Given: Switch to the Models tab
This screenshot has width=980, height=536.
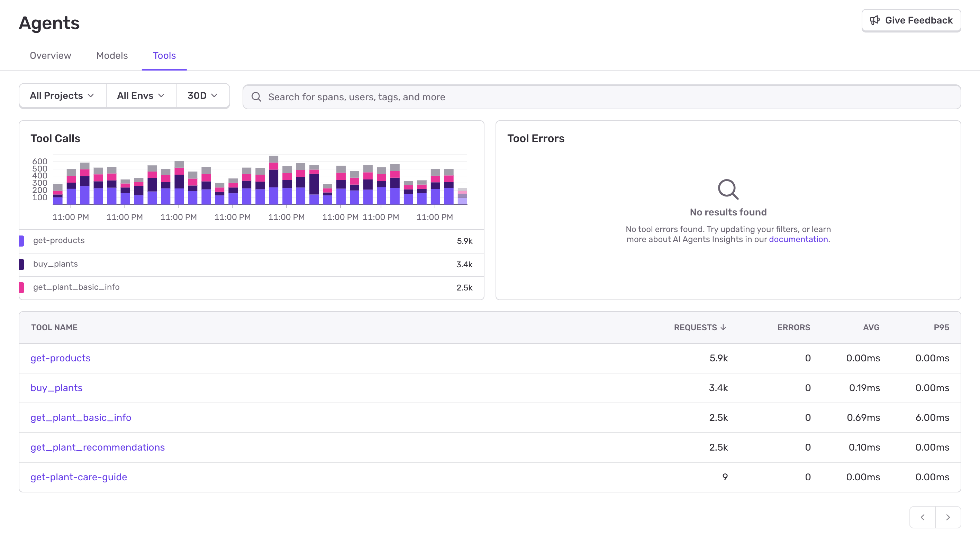Looking at the screenshot, I should point(112,55).
